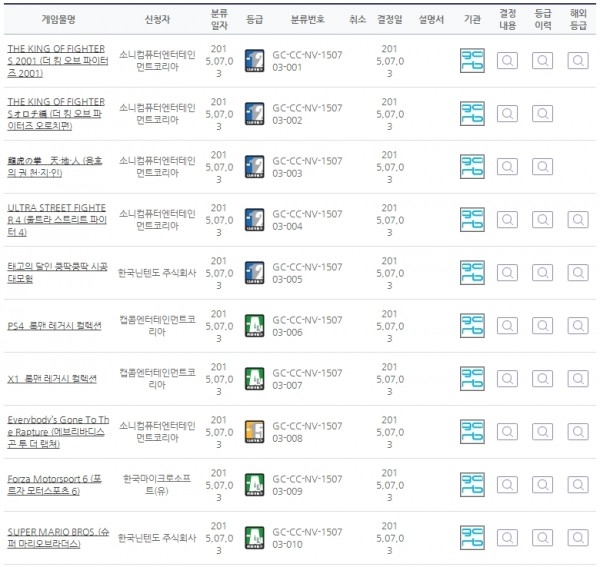Click the rating badge for Forza Motorsport 6
Viewport: 600px width, 567px height.
coord(255,484)
